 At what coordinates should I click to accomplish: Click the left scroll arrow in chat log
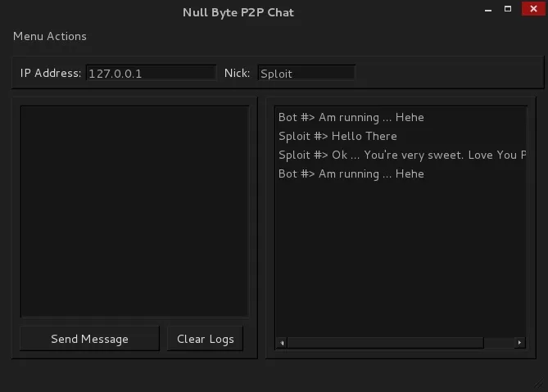282,343
